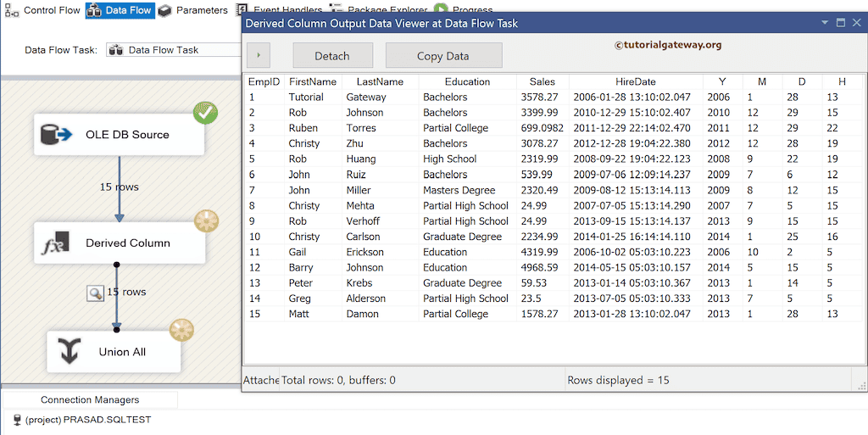The image size is (868, 435).
Task: Click sales value 4968.59
Action: (x=542, y=267)
